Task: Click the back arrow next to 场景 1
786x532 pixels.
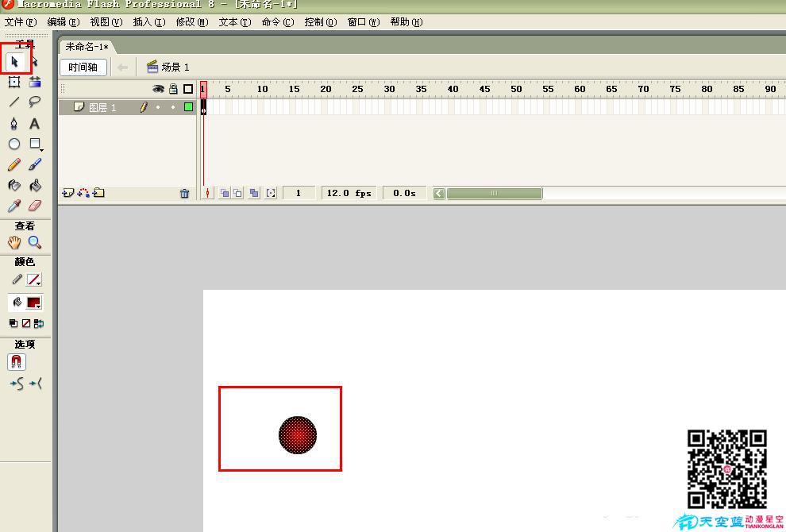Action: click(x=123, y=67)
